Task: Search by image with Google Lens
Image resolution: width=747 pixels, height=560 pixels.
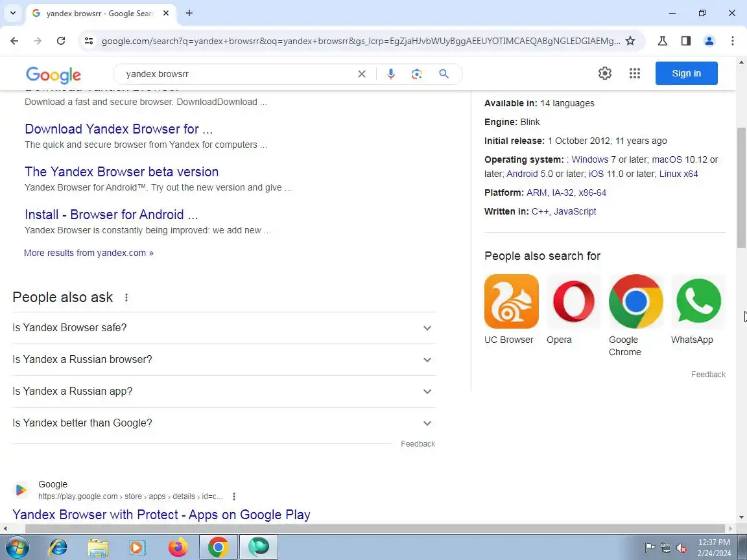Action: pos(417,74)
